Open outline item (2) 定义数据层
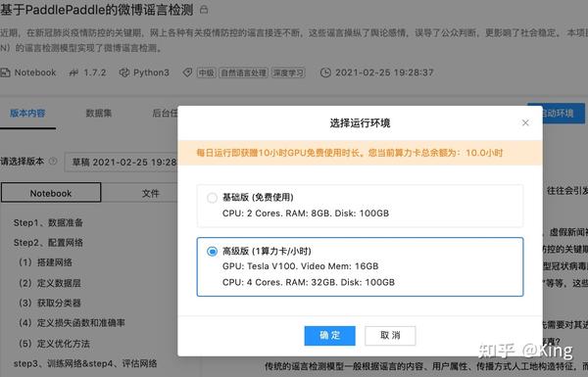 tap(50, 283)
